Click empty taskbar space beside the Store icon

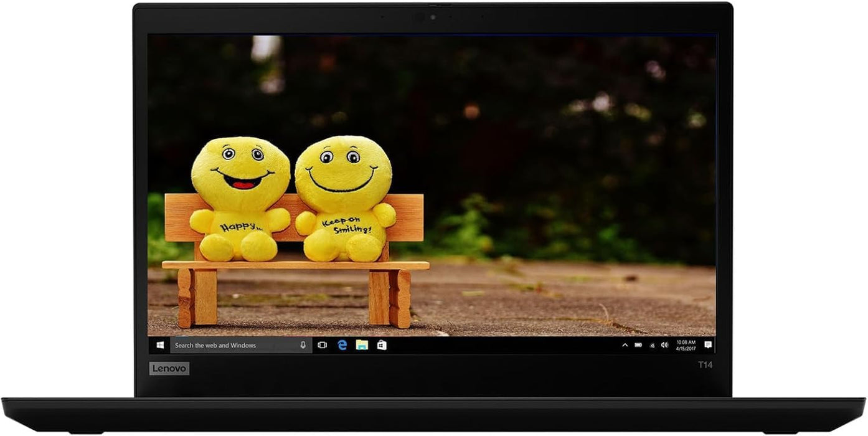coord(498,345)
